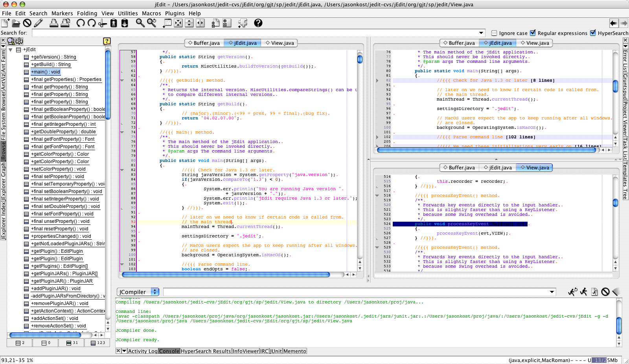Click the console output vertical scrollbar thumb

pos(619,325)
